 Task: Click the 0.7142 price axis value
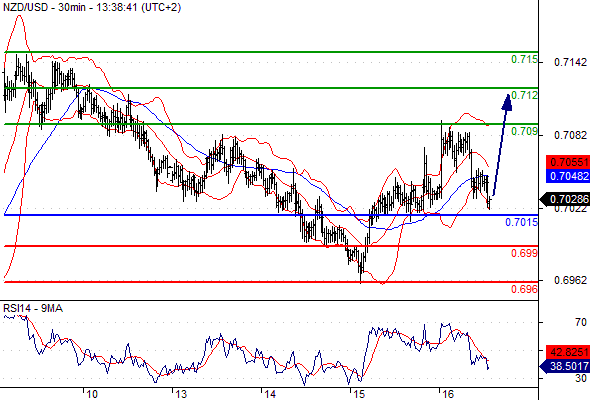570,62
